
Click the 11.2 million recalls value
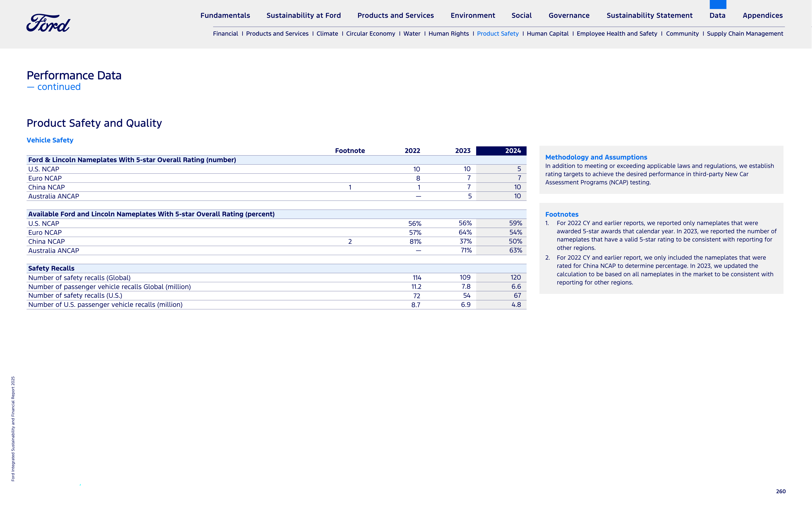pyautogui.click(x=416, y=287)
